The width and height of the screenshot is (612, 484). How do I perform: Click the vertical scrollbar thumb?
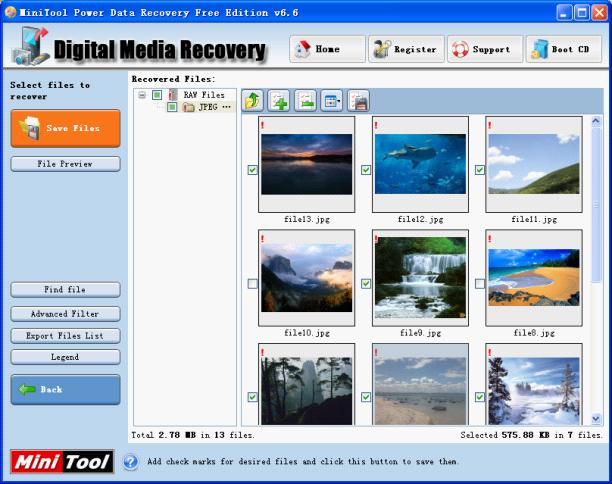point(596,205)
